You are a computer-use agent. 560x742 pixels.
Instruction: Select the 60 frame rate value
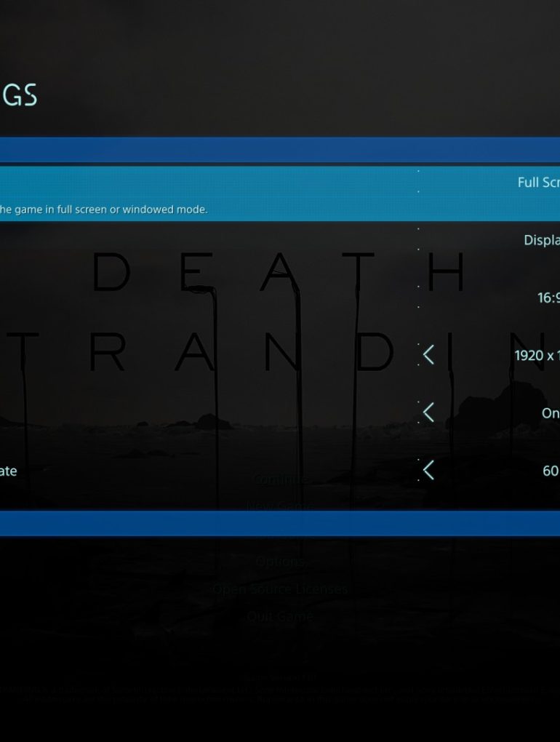click(551, 471)
